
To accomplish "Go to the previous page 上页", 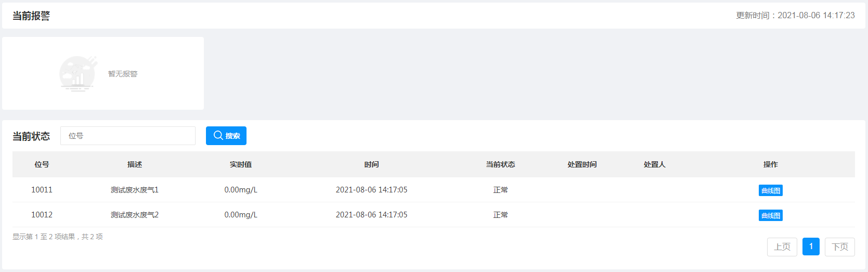I will 782,247.
